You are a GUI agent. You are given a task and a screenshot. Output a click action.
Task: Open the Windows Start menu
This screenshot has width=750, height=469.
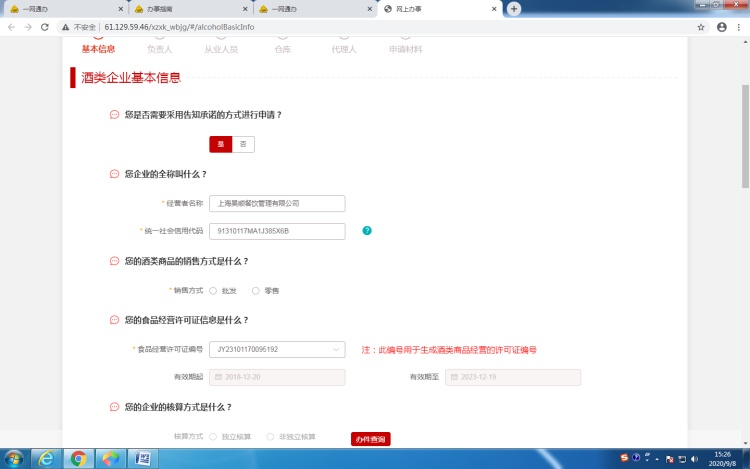14,458
